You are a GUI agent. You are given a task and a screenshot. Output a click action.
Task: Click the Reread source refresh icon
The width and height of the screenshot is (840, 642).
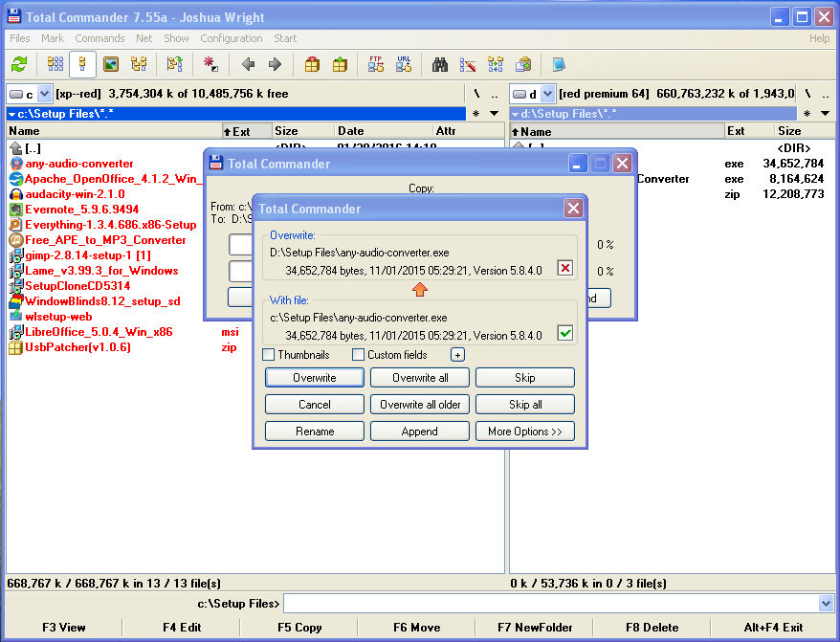click(x=18, y=65)
